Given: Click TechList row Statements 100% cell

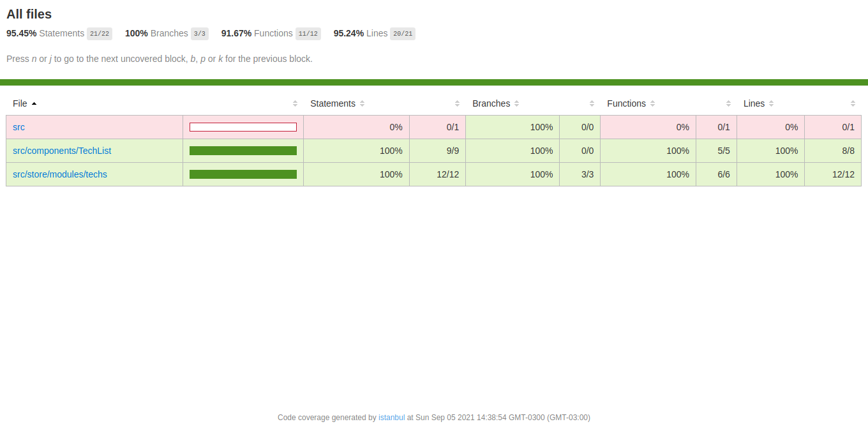Looking at the screenshot, I should 356,151.
